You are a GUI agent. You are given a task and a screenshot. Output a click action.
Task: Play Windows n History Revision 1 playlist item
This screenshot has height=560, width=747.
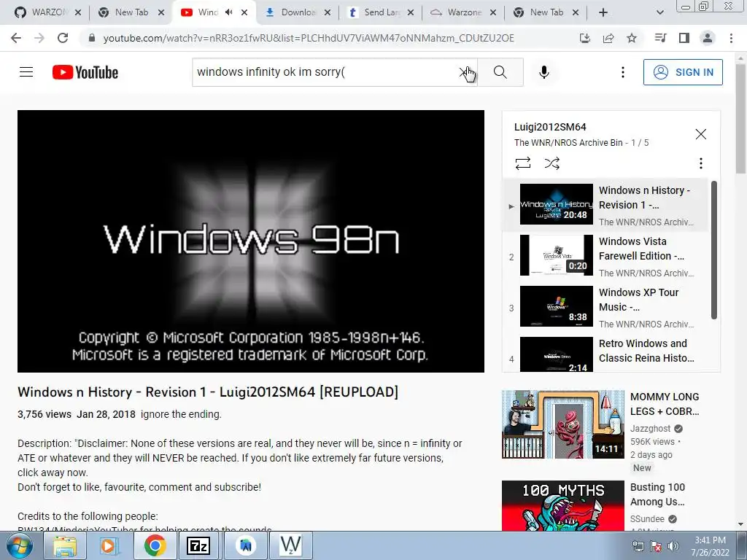click(x=605, y=204)
